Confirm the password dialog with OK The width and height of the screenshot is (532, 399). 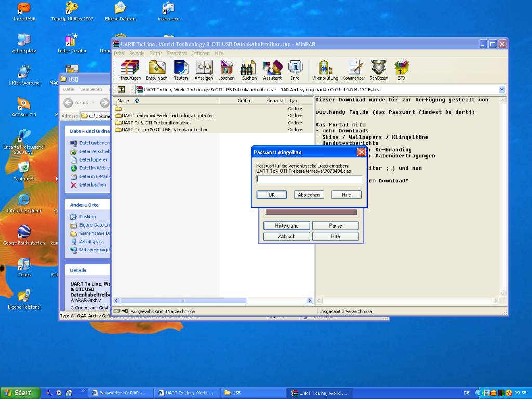(x=271, y=195)
